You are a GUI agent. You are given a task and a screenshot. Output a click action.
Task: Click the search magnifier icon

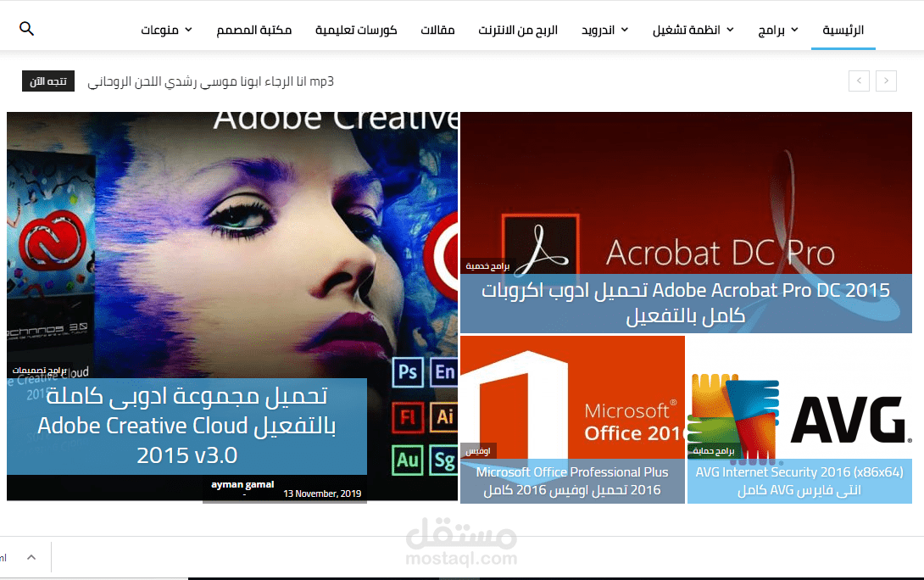(x=26, y=28)
